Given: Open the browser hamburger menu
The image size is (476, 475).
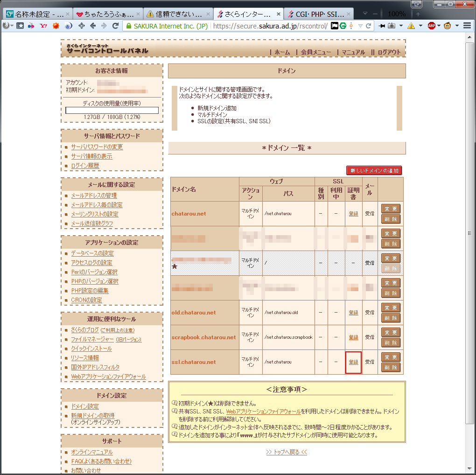Looking at the screenshot, I should click(467, 26).
